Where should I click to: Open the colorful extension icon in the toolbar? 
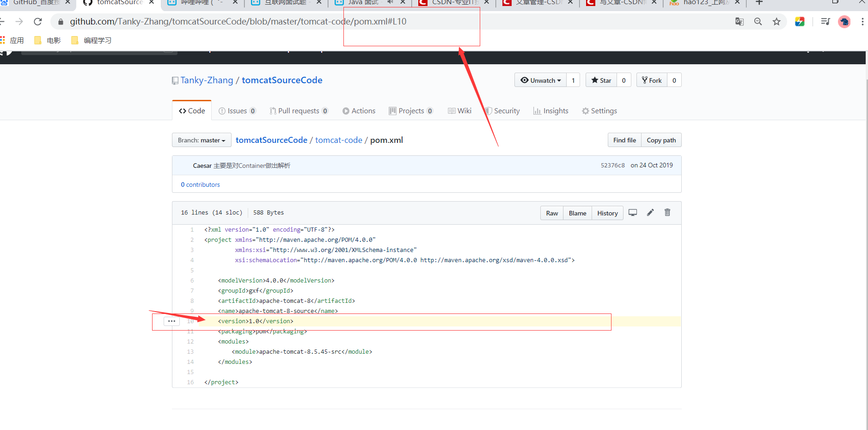point(800,22)
